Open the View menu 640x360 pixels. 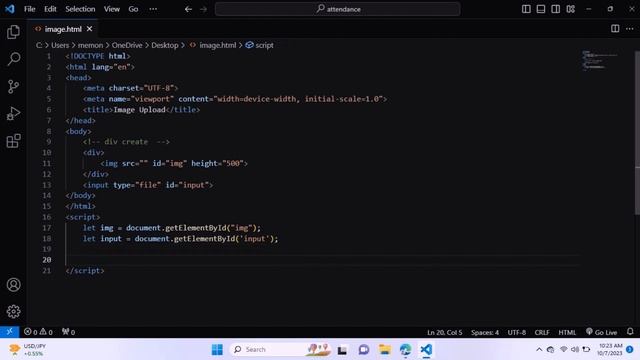tap(111, 9)
